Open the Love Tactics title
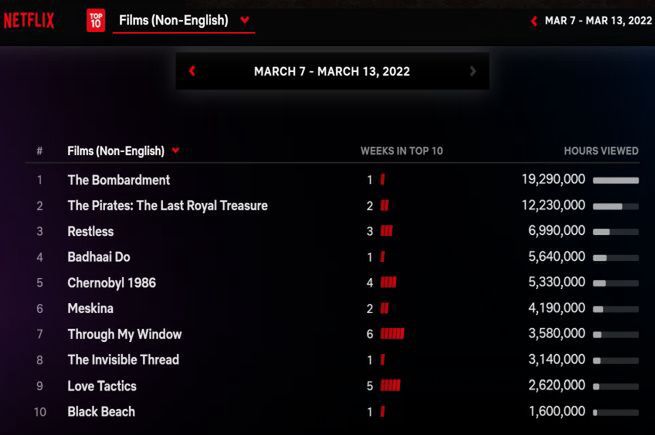 coord(102,386)
